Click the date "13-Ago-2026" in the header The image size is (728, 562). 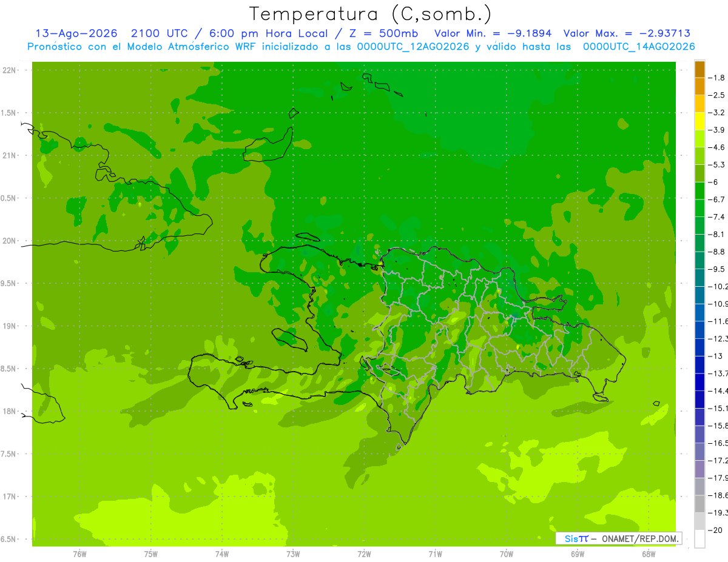tap(76, 34)
